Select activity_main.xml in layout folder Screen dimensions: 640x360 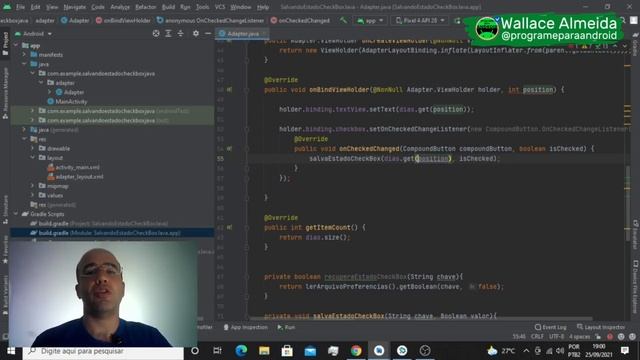point(73,167)
